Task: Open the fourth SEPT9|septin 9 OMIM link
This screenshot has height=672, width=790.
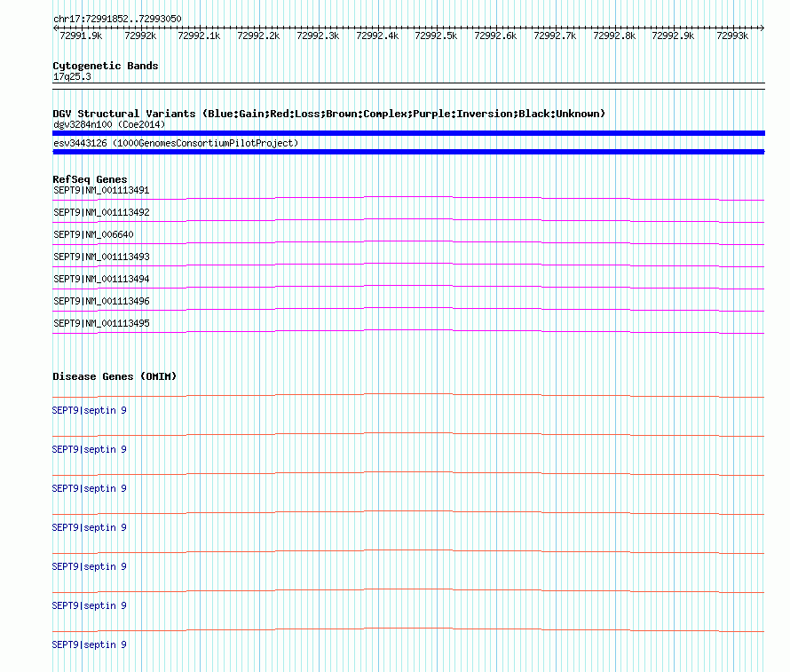Action: (89, 527)
